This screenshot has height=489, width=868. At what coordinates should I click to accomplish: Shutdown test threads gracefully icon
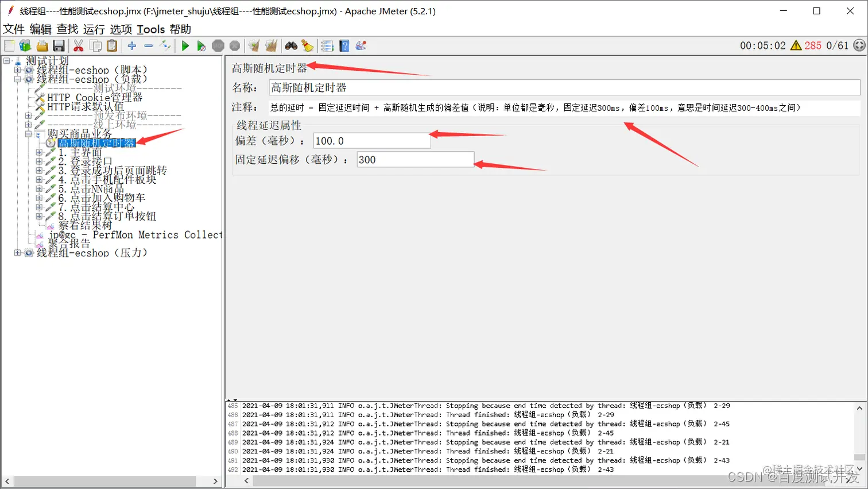[x=235, y=46]
